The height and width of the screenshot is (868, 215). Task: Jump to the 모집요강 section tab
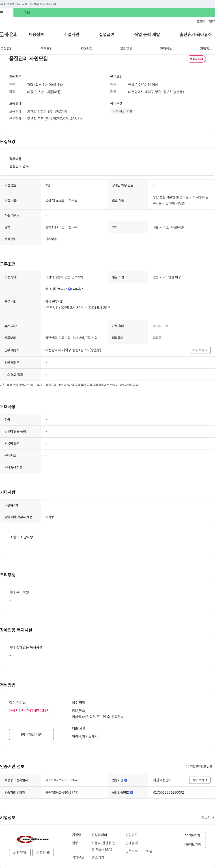pos(6,49)
